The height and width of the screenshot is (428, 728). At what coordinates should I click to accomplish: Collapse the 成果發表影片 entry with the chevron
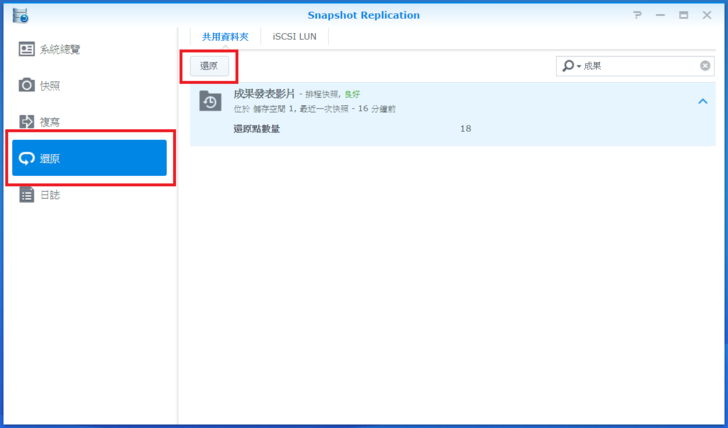[x=702, y=101]
